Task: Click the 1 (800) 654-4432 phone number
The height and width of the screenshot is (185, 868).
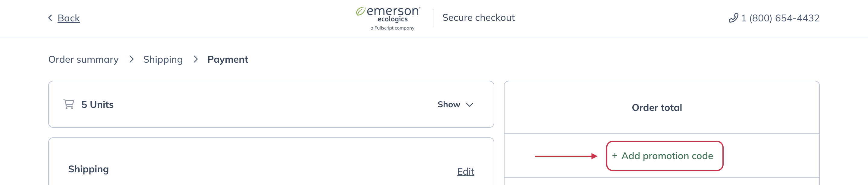Action: [x=780, y=18]
